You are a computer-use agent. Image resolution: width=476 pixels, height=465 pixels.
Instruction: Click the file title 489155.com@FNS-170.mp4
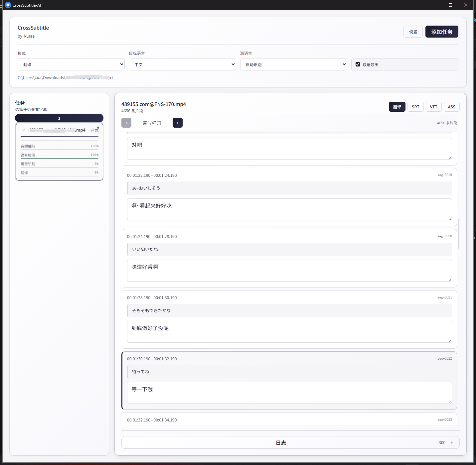[154, 104]
